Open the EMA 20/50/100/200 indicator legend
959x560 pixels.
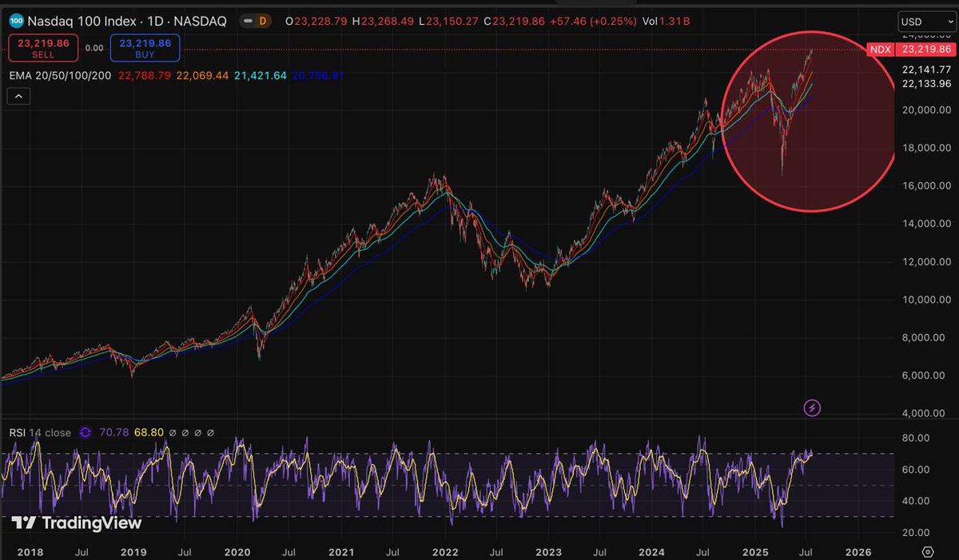click(62, 75)
